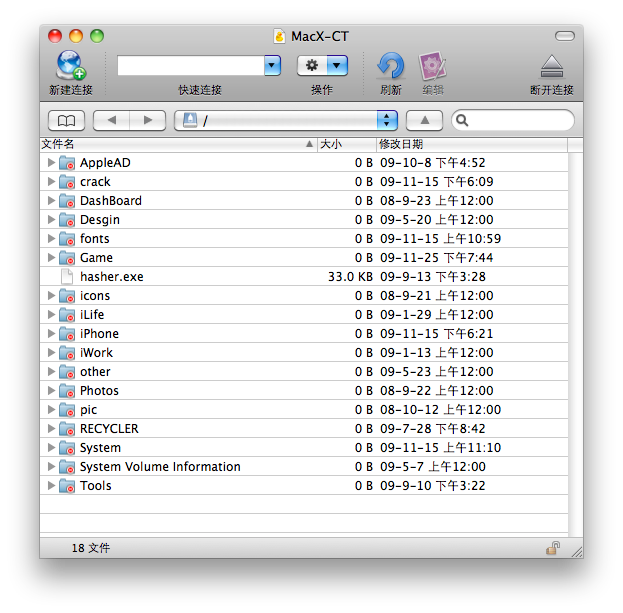The image size is (623, 613).
Task: Go back with the left arrow button
Action: [x=112, y=120]
